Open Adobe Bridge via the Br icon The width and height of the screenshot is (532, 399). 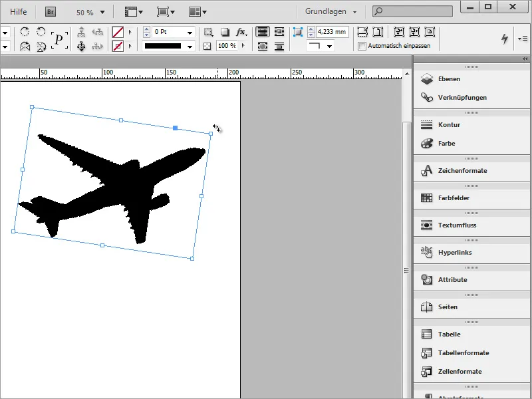pos(51,12)
